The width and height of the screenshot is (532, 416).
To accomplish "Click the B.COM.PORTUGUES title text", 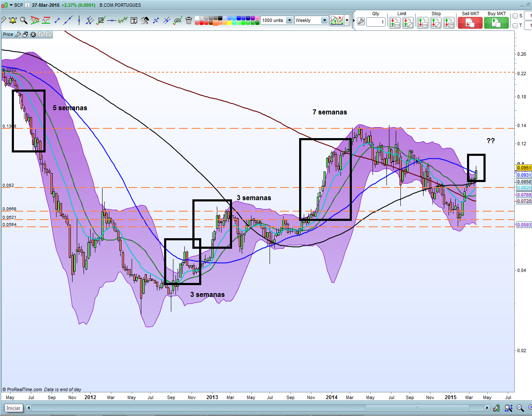I will point(120,5).
